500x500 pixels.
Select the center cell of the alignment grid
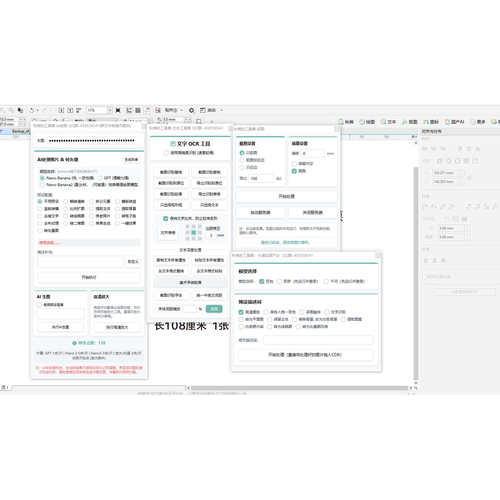pos(194,232)
